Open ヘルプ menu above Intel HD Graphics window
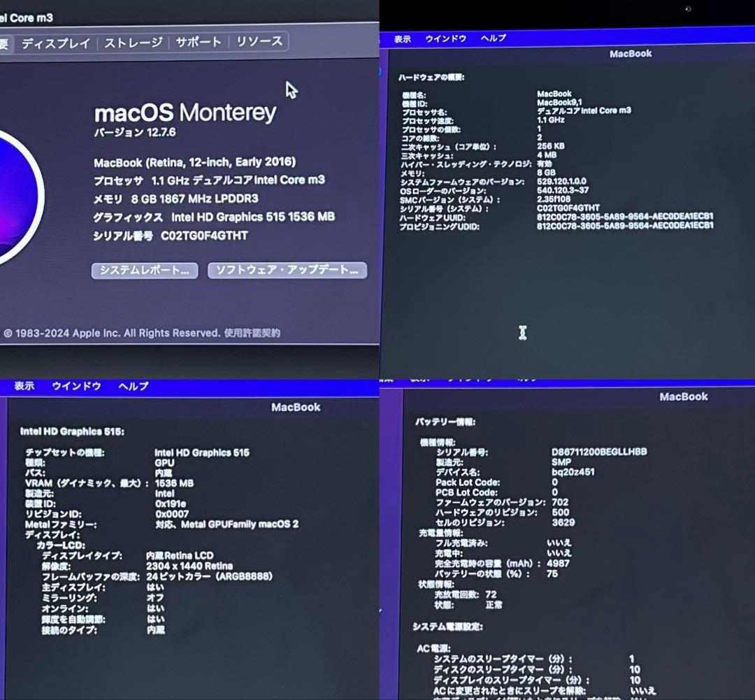Image resolution: width=755 pixels, height=700 pixels. [134, 386]
